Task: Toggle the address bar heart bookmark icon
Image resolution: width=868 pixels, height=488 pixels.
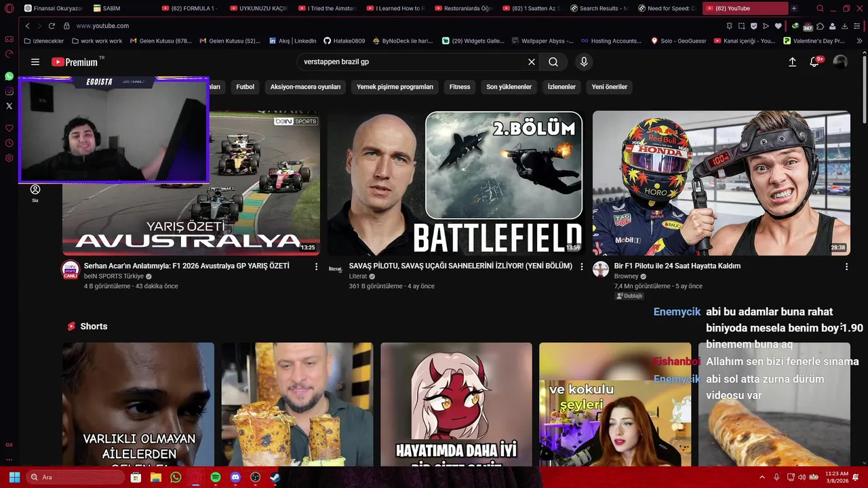Action: [x=778, y=26]
